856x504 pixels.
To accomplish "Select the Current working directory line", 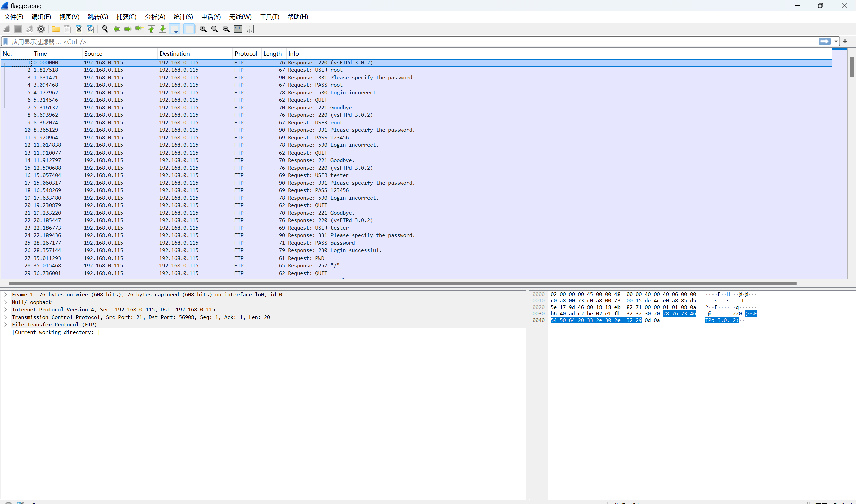I will 56,332.
